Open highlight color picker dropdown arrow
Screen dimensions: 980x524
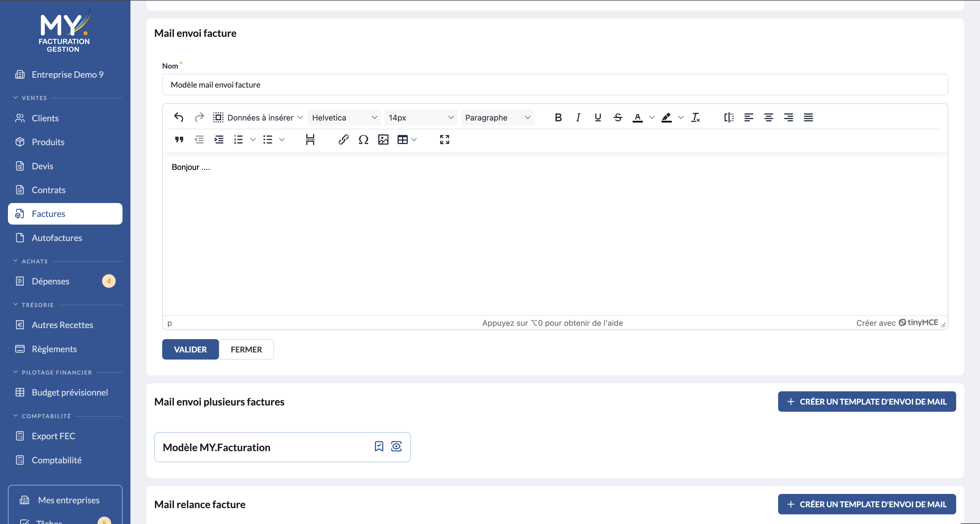681,117
